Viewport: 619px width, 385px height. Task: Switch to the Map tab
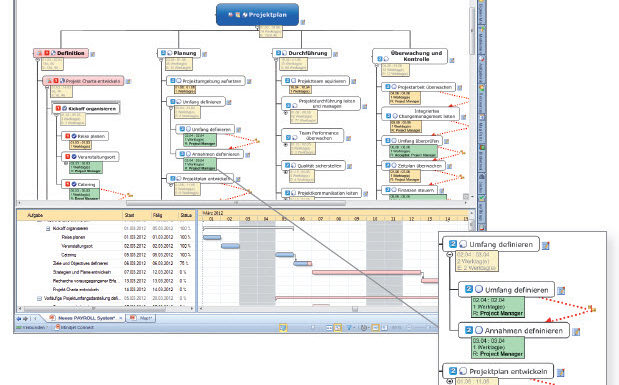[142, 318]
